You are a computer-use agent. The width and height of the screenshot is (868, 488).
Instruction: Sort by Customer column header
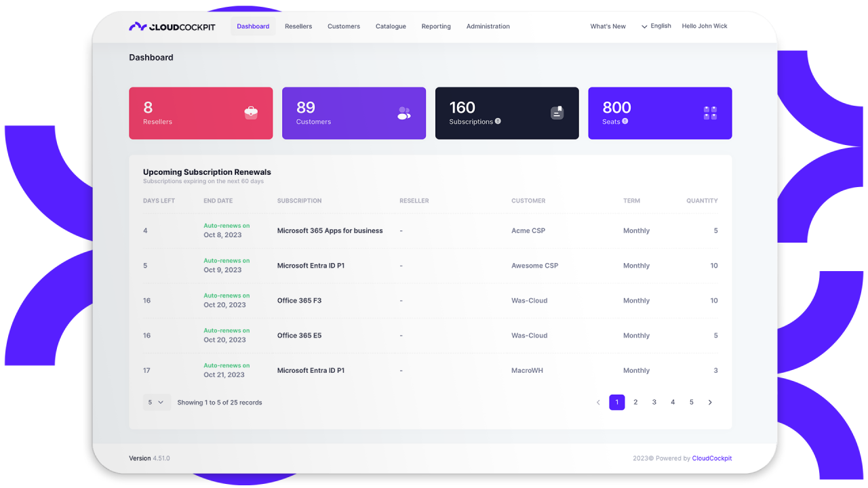coord(528,201)
